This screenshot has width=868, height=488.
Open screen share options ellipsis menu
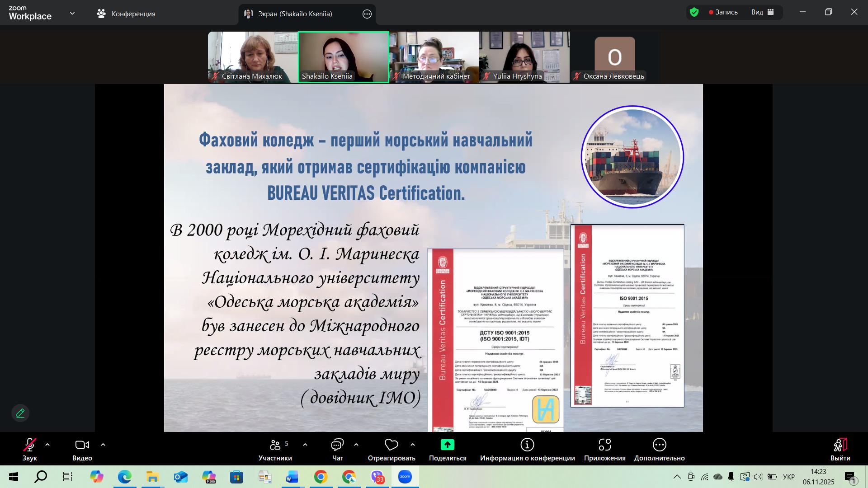point(367,14)
